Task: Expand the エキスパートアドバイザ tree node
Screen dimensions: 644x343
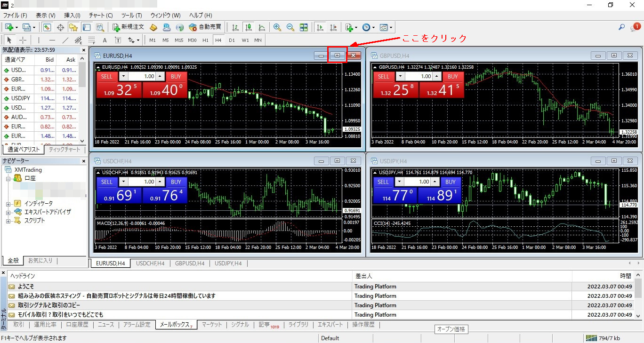Action: 8,212
